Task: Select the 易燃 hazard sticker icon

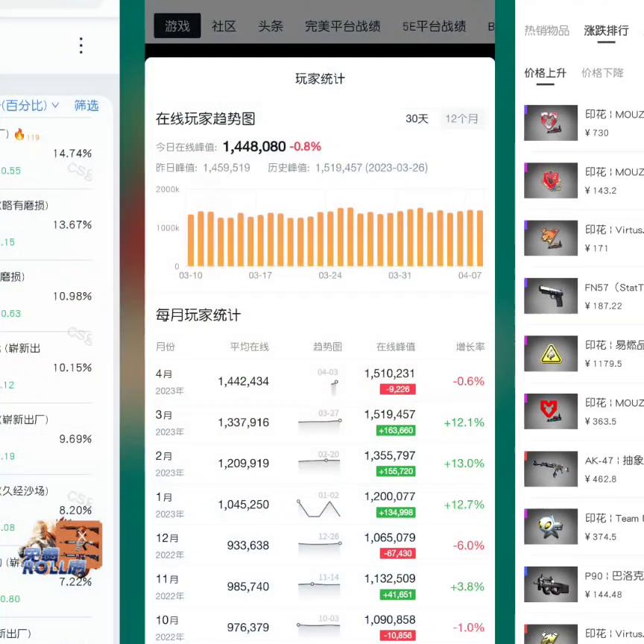Action: (551, 353)
